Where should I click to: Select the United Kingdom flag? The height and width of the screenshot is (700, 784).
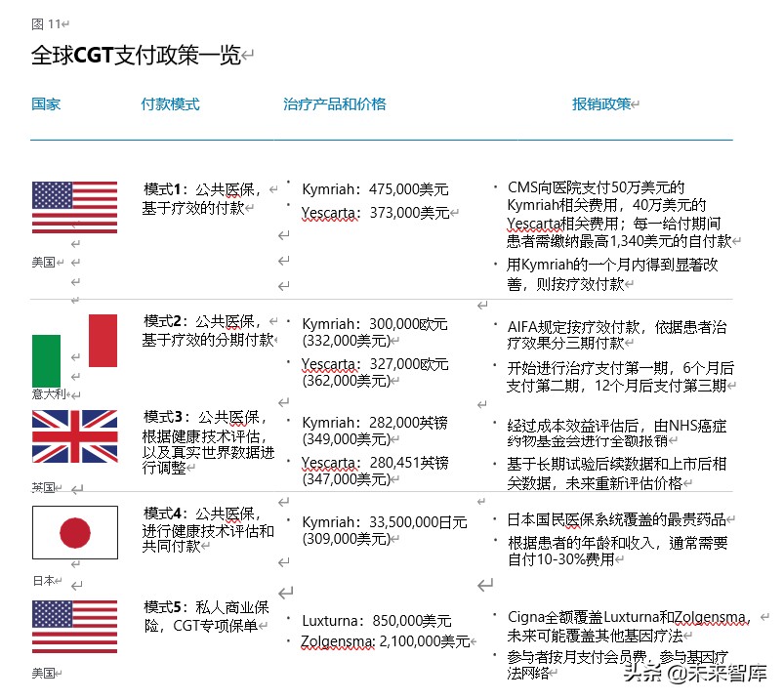pos(75,437)
